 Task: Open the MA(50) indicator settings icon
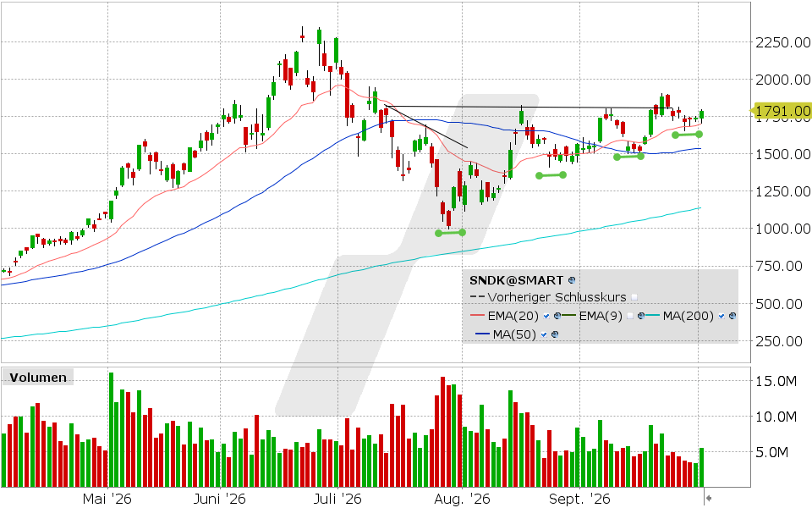(555, 334)
